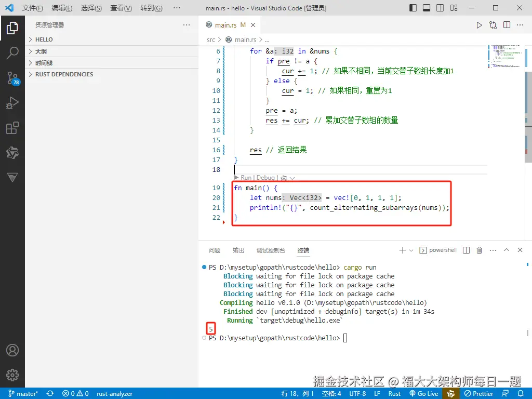Open the 文件(F) menu
This screenshot has width=532, height=399.
coord(33,8)
